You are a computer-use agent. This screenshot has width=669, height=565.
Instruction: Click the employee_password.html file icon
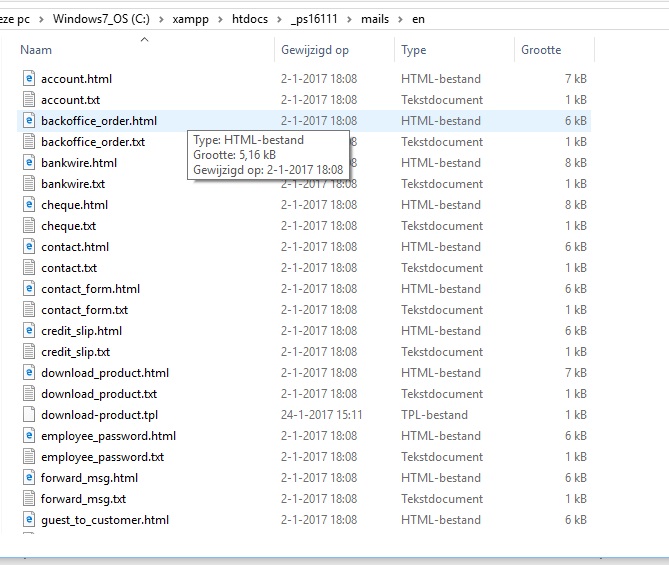click(29, 435)
